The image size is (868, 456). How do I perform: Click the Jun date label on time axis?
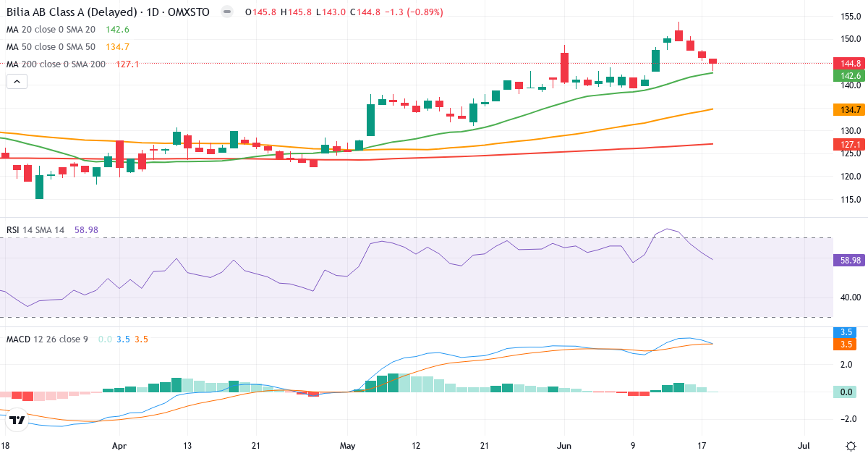click(566, 444)
